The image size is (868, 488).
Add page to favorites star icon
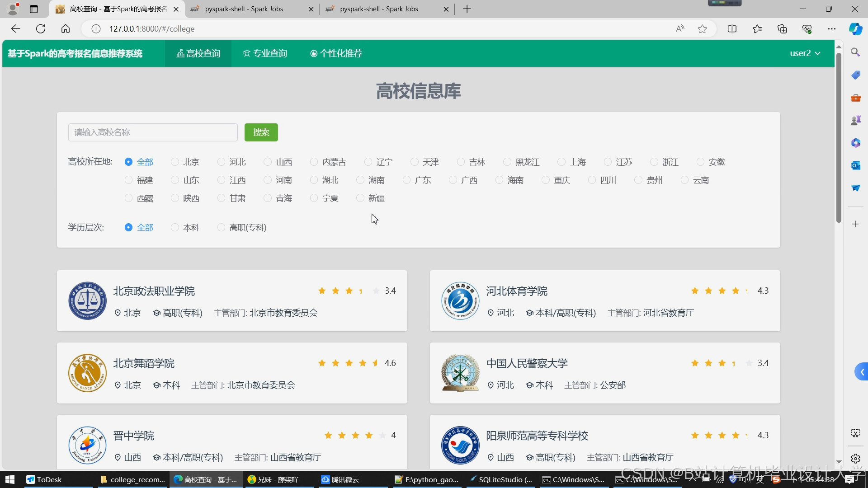702,29
